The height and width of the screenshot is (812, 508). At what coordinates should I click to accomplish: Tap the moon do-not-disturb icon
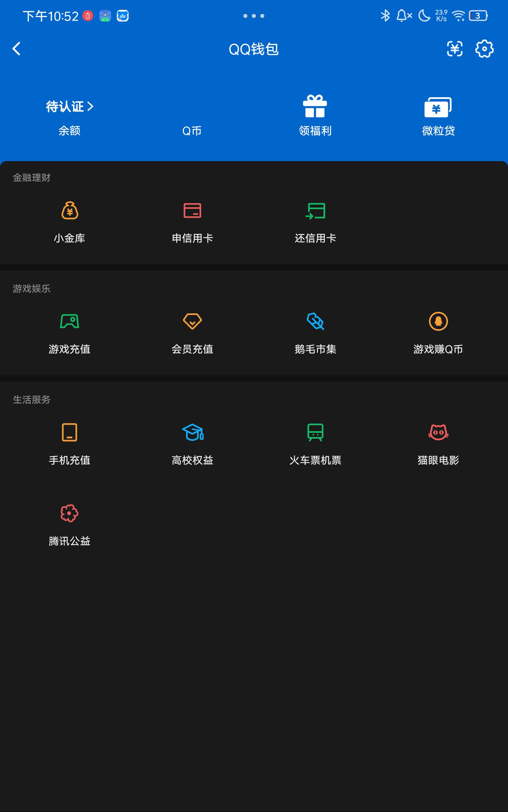424,16
